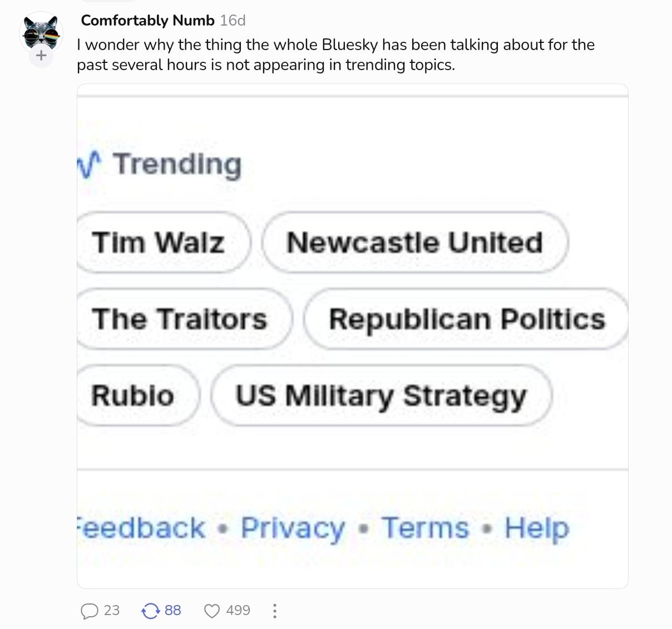Click the post text about trending topics
The height and width of the screenshot is (629, 672).
pyautogui.click(x=334, y=55)
